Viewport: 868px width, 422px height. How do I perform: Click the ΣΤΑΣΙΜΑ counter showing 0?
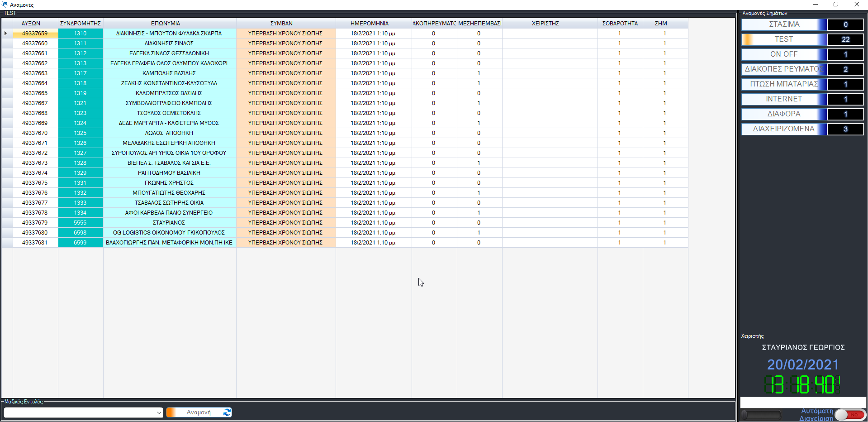[845, 24]
